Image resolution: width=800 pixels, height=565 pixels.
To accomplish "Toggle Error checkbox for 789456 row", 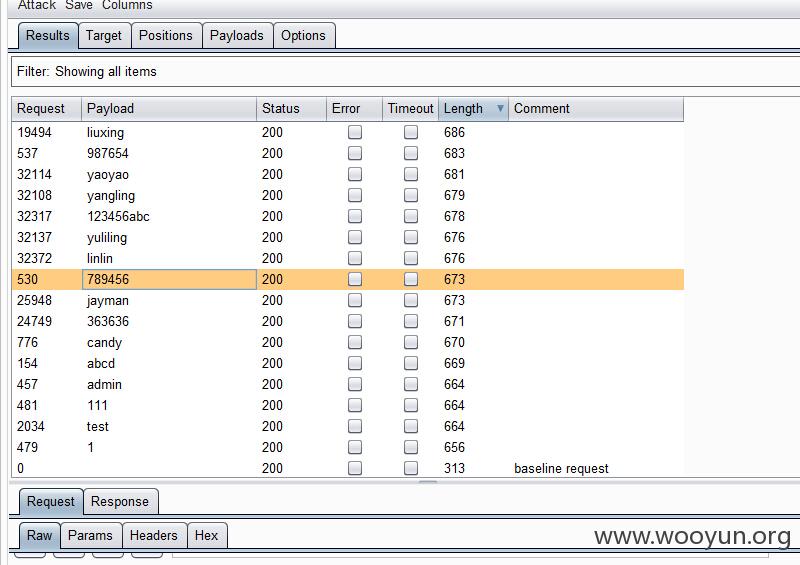I will click(x=355, y=279).
